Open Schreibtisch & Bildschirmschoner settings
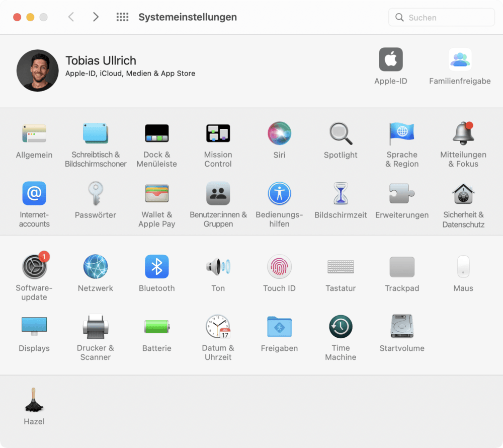Screen dimensions: 503x448 (96, 133)
